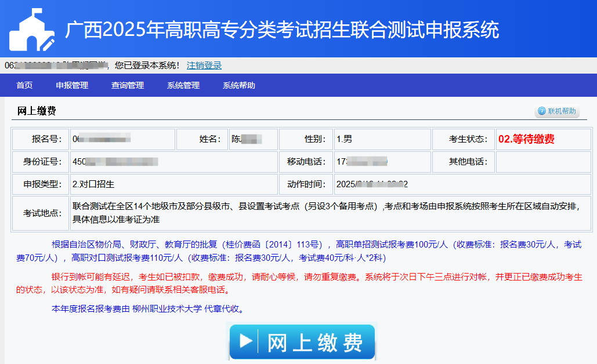This screenshot has width=597, height=364.
Task: Open the 系统帮助 menu
Action: (238, 85)
